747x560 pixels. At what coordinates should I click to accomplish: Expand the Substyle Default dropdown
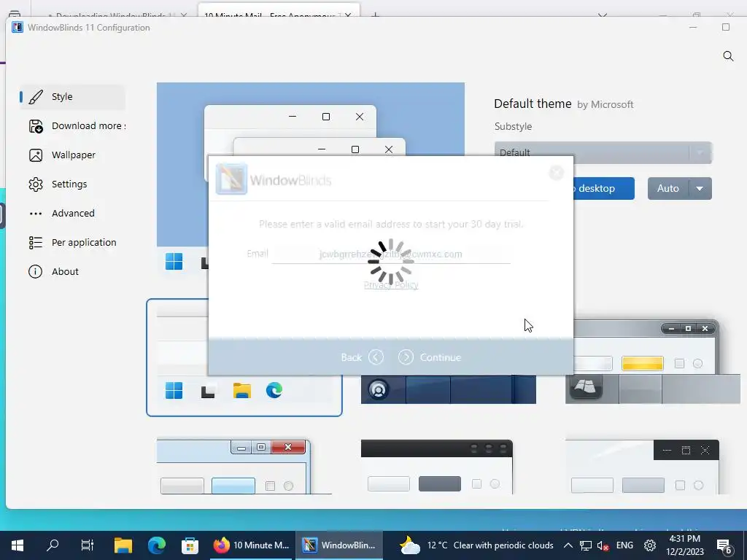[603, 153]
